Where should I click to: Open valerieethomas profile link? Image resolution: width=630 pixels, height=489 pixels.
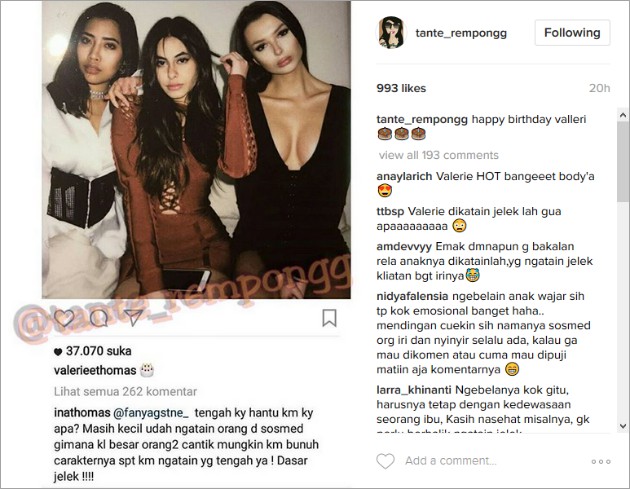95,370
